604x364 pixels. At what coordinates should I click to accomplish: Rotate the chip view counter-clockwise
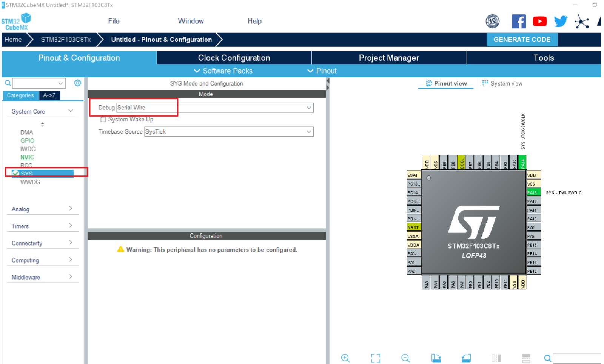466,358
